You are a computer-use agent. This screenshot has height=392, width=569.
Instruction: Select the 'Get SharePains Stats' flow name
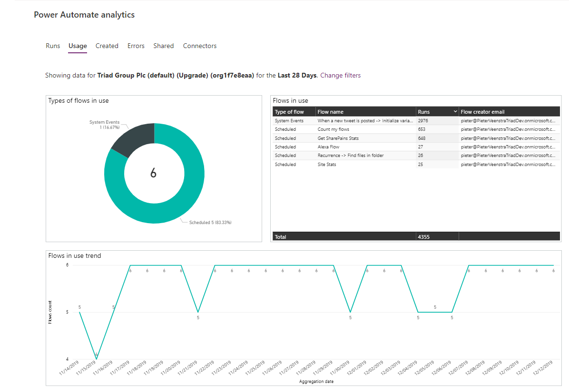coord(338,138)
